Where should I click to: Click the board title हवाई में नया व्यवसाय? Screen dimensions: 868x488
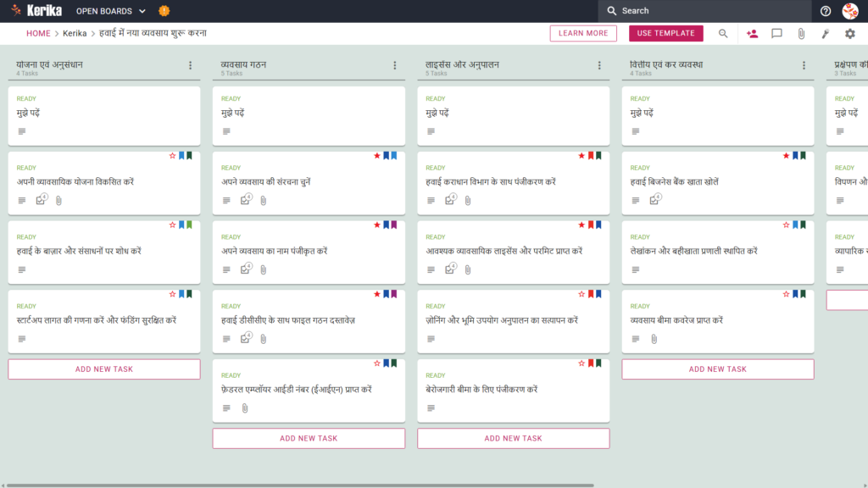153,33
